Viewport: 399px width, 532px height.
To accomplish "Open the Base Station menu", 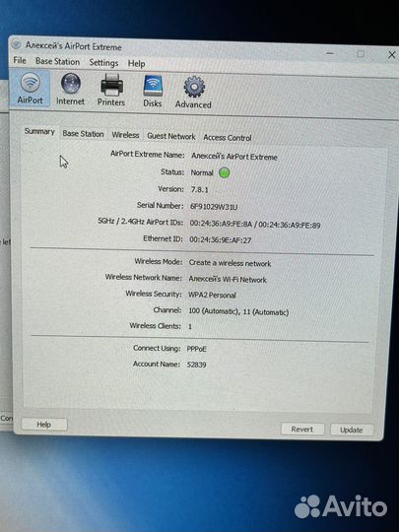I will point(58,61).
